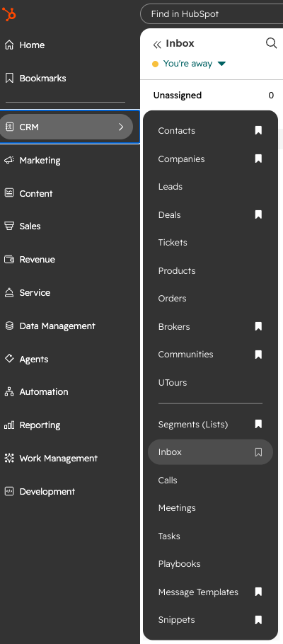Open Communities from CRM menu
This screenshot has width=283, height=644.
(x=185, y=354)
